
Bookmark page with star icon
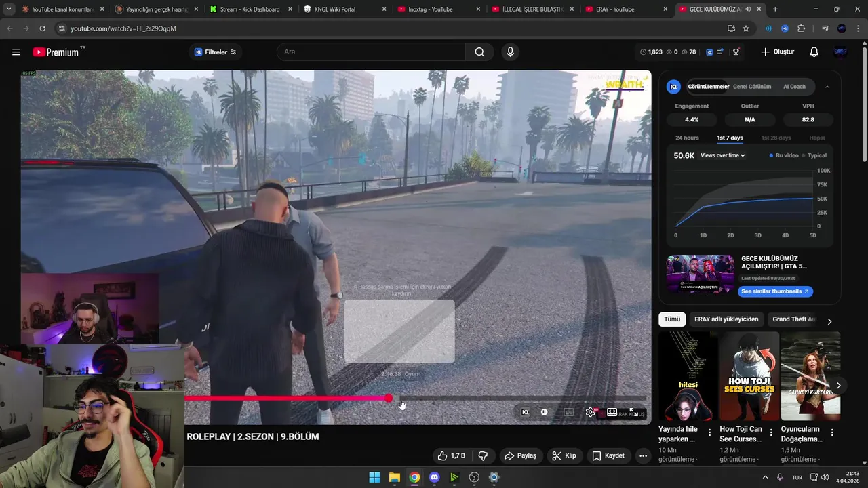click(x=746, y=28)
